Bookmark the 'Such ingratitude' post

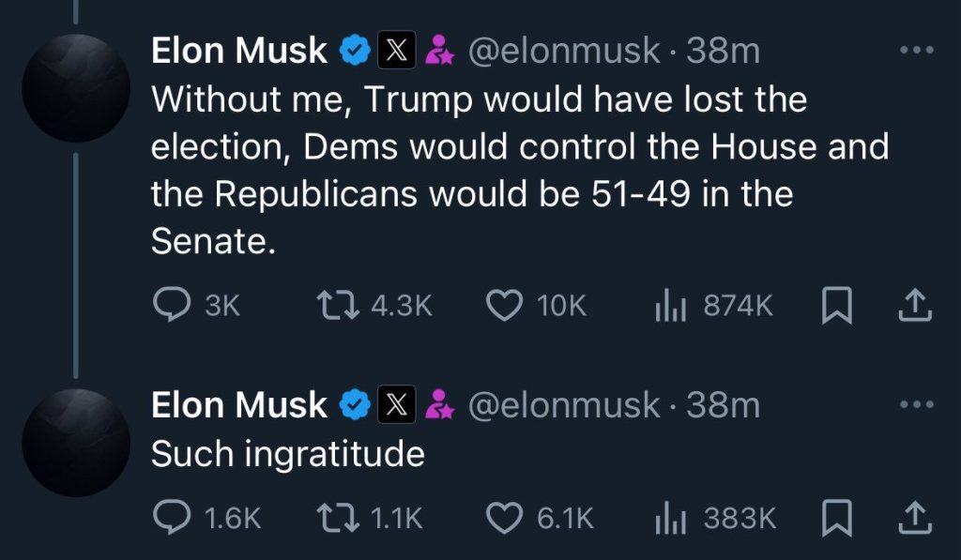836,519
